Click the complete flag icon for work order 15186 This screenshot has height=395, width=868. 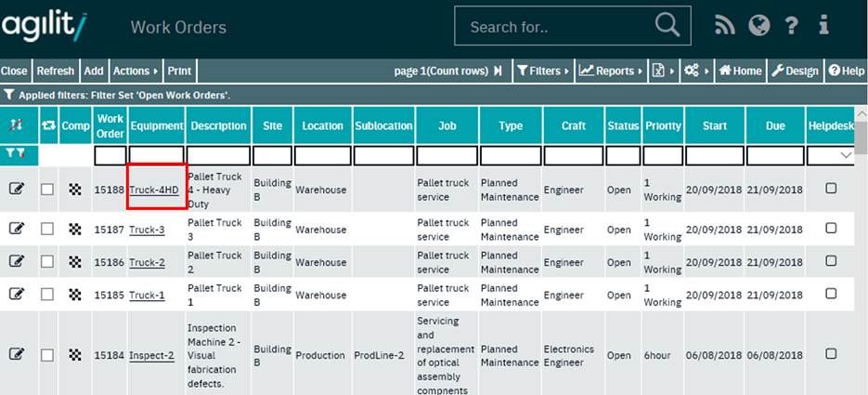[74, 262]
